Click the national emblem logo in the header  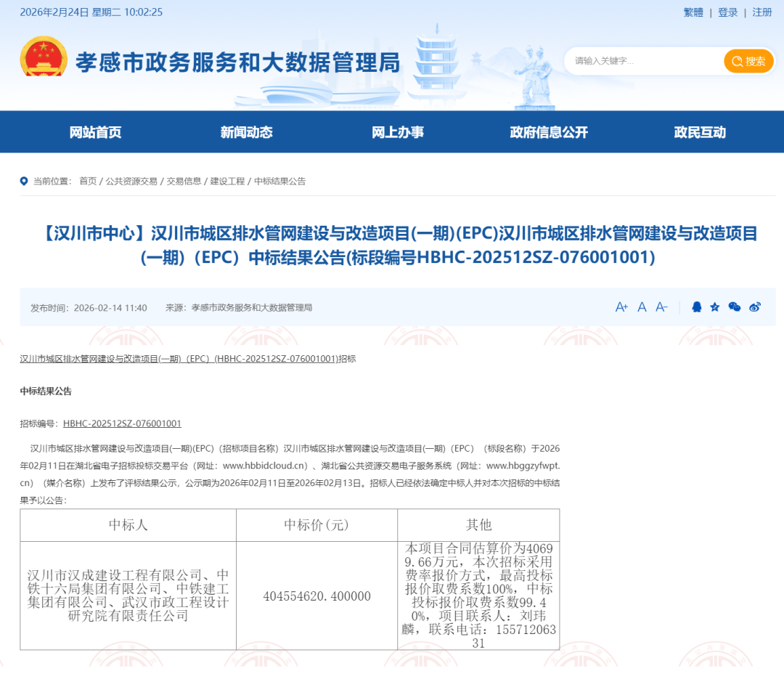coord(43,58)
